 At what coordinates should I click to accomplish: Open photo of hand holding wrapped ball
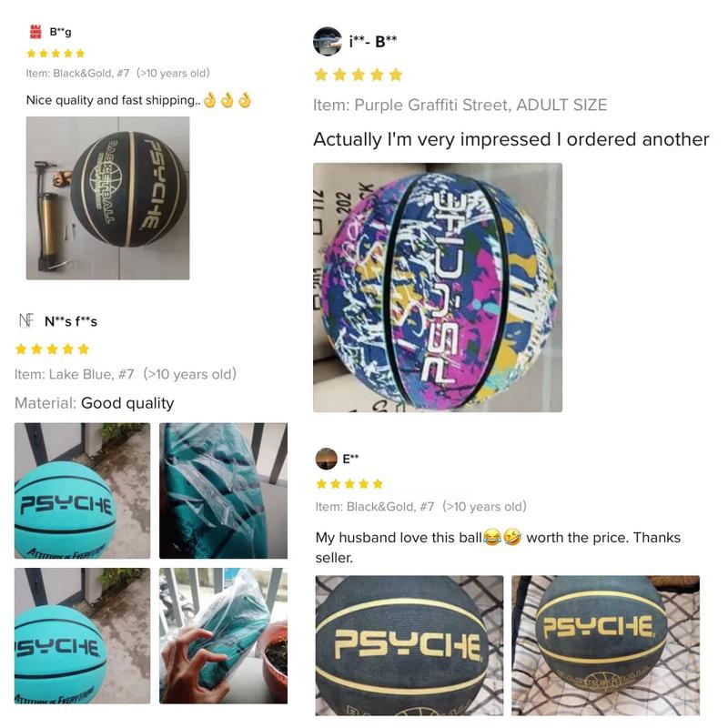coord(223,635)
